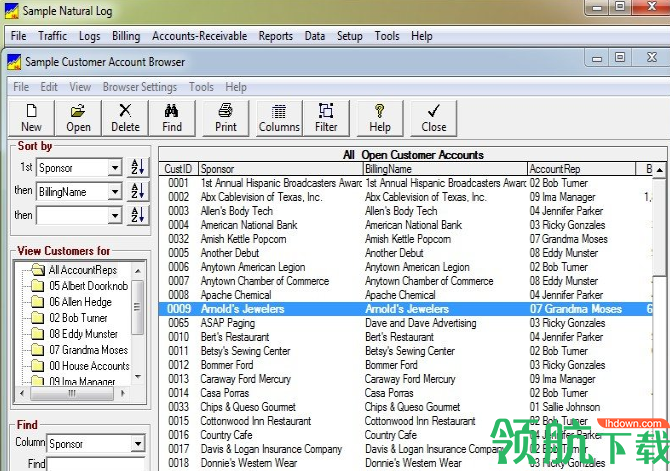Select the Donnie's Western Wear sponsor
This screenshot has height=471, width=670.
249,463
